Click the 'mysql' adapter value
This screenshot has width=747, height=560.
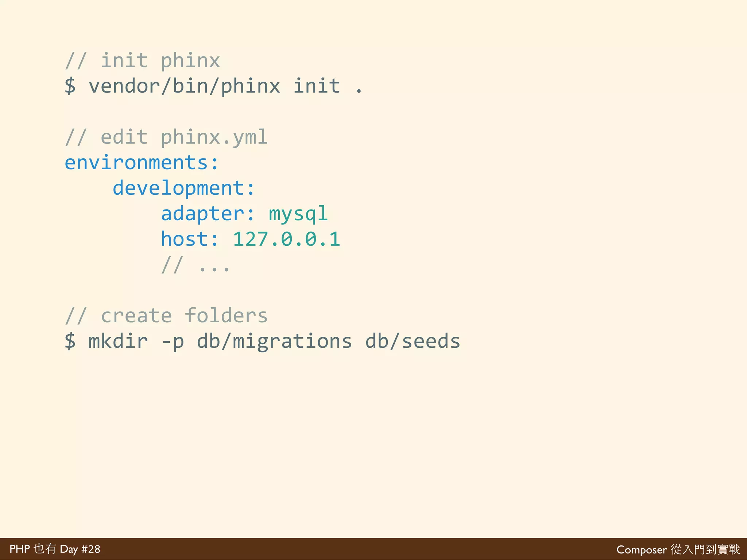(298, 214)
